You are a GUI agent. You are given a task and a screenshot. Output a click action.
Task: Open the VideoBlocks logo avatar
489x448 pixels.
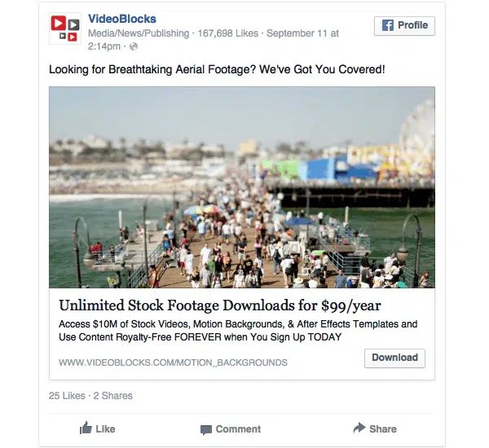coord(65,29)
